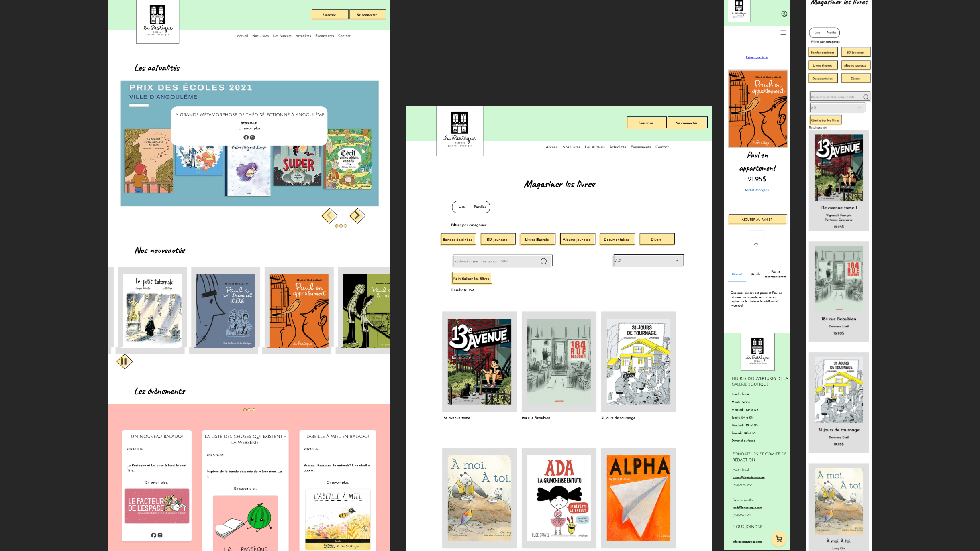Screen dimensions: 980x551
Task: Open the Détails tab on product page
Action: pos(755,274)
